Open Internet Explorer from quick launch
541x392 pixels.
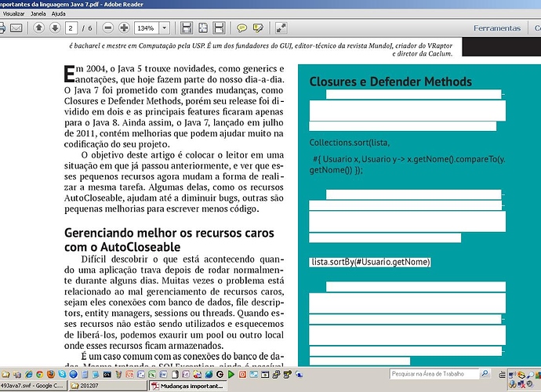point(29,374)
